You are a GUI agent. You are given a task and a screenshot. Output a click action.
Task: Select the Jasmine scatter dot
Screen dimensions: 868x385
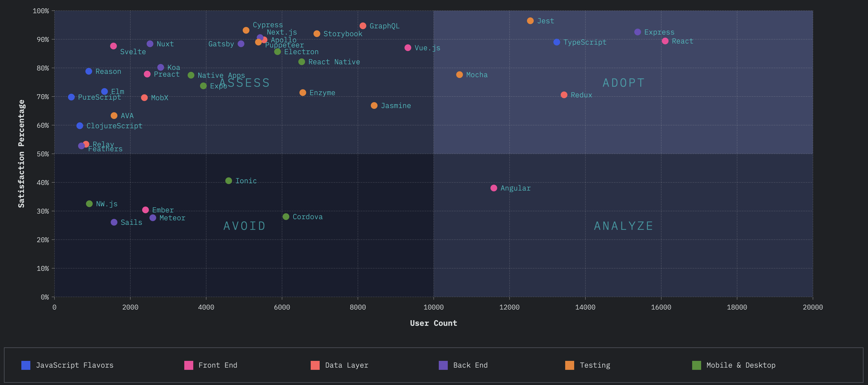pyautogui.click(x=374, y=106)
